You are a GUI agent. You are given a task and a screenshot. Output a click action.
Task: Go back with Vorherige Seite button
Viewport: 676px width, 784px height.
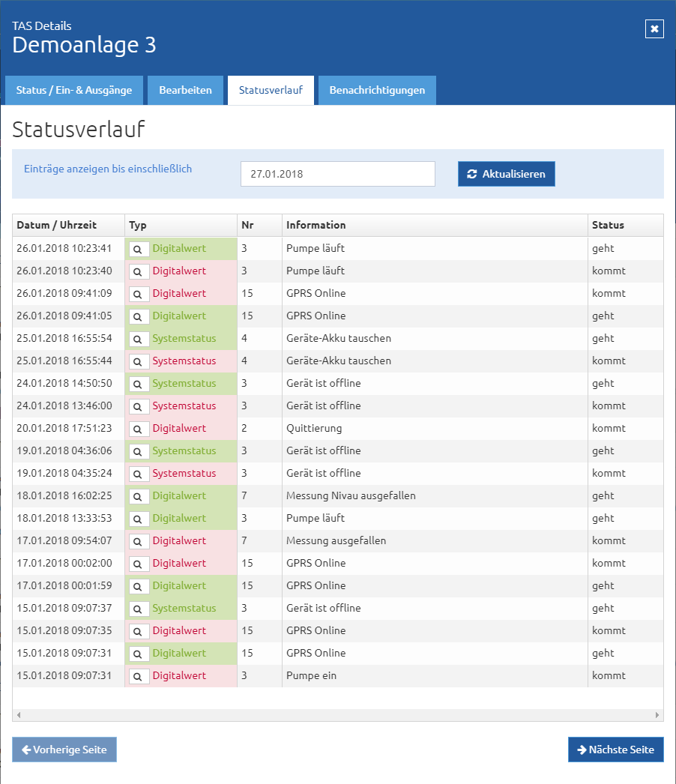[64, 750]
